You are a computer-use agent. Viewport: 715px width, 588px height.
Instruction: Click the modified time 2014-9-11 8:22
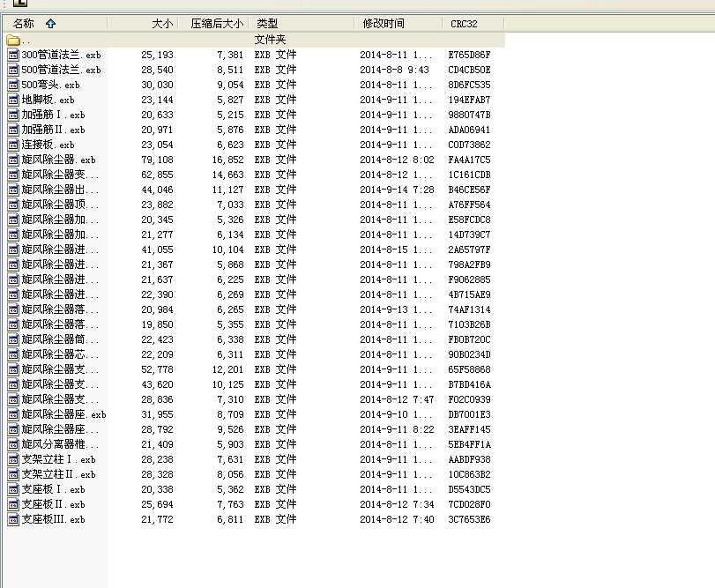pyautogui.click(x=397, y=429)
